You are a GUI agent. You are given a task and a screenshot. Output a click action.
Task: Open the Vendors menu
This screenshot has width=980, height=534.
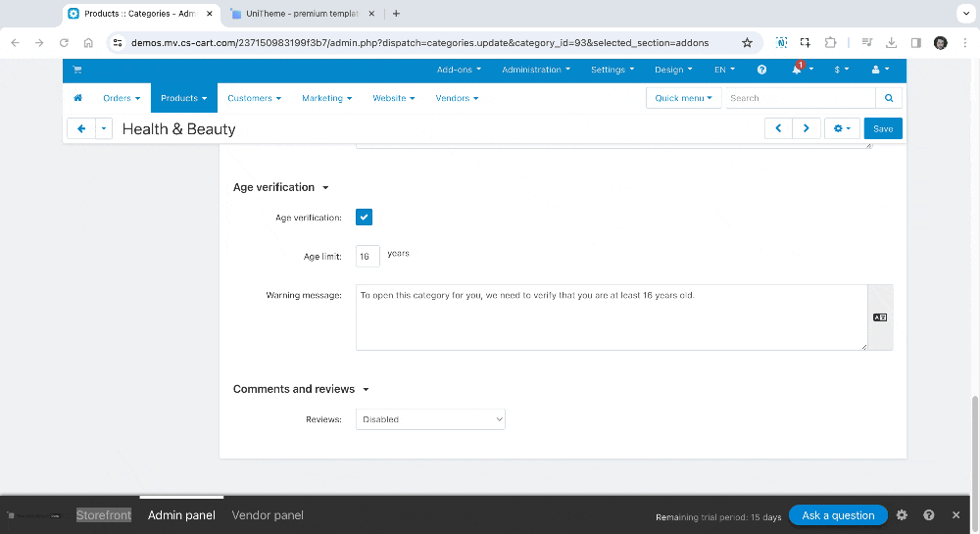[x=457, y=98]
